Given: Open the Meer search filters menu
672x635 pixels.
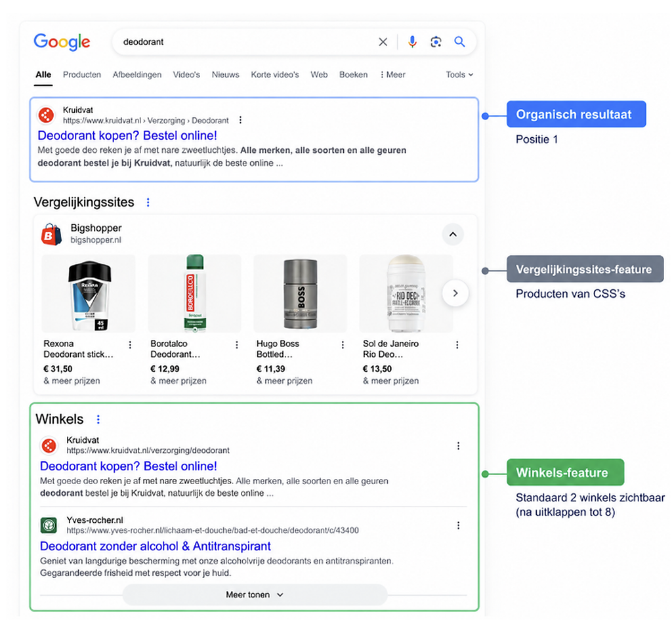Looking at the screenshot, I should [x=392, y=75].
